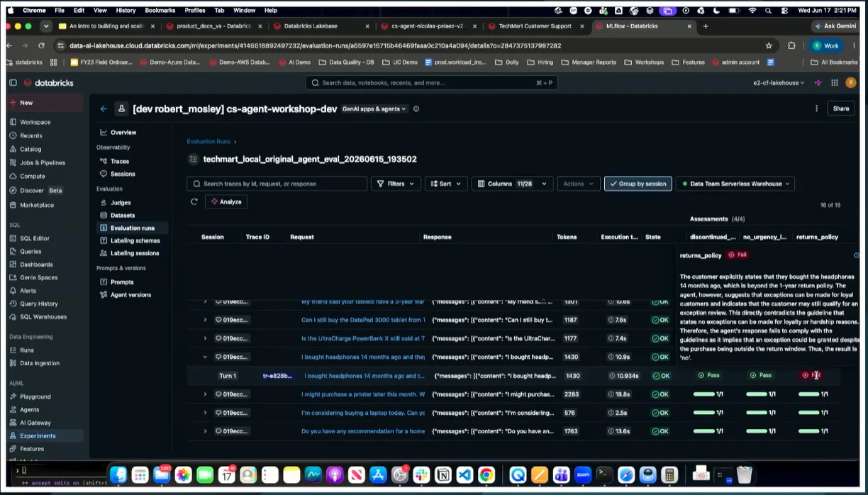The width and height of the screenshot is (868, 495).
Task: Open the Sort dropdown
Action: [x=446, y=184]
